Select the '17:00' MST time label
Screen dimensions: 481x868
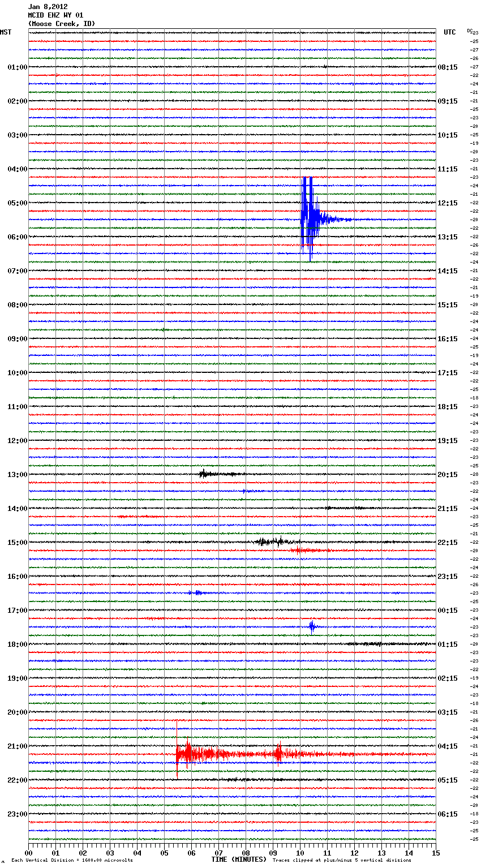[17, 611]
